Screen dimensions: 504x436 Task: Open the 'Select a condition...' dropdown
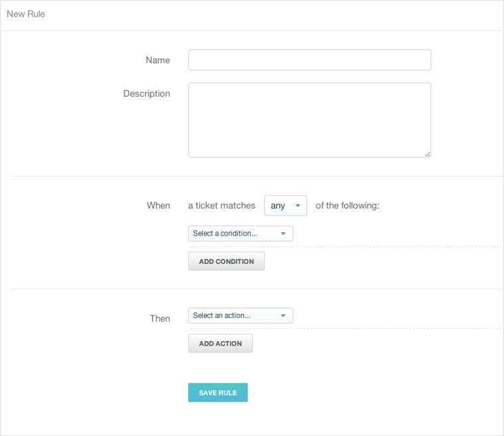pos(240,234)
